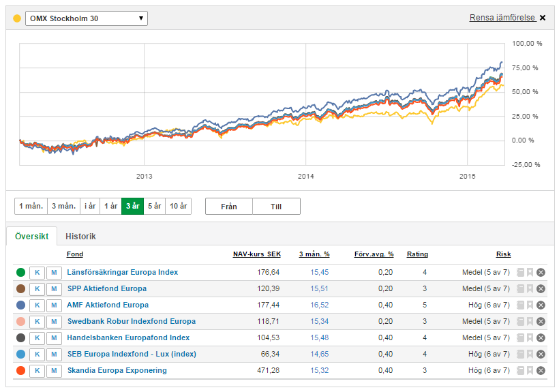Choose the 10 år period button

[179, 207]
